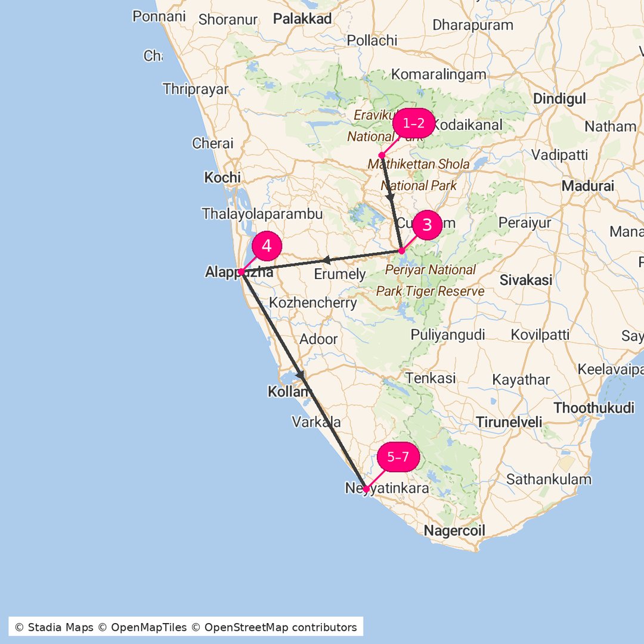Click the Peraiyur town label

(x=525, y=222)
